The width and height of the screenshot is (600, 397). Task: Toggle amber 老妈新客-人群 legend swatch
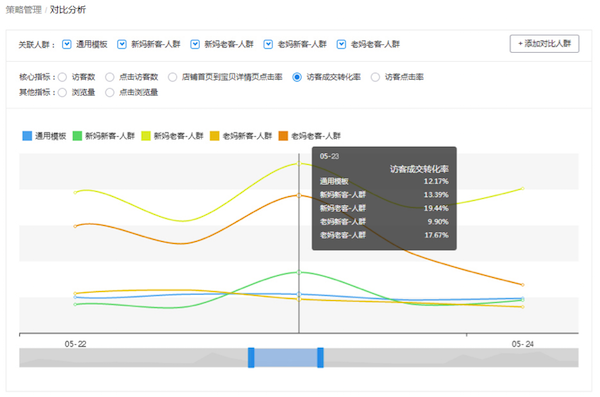[215, 136]
